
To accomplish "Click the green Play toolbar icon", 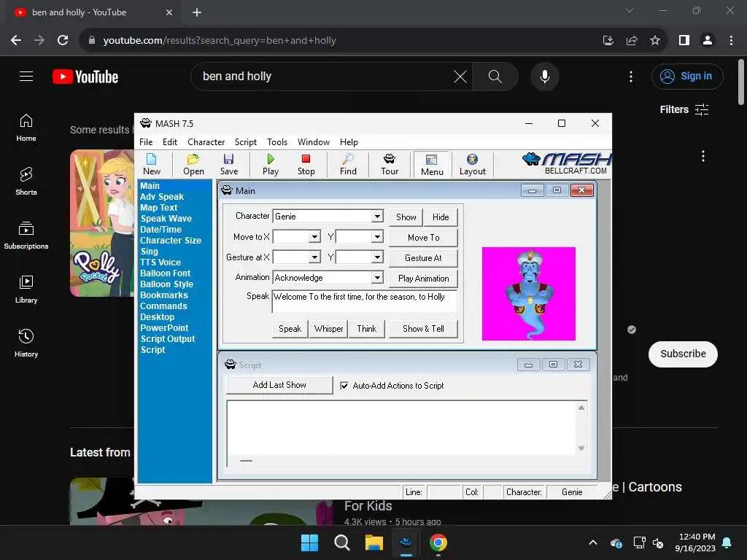I will coord(271,164).
